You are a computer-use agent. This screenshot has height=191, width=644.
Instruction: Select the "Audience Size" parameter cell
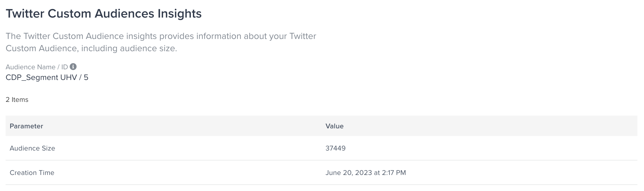coord(32,148)
